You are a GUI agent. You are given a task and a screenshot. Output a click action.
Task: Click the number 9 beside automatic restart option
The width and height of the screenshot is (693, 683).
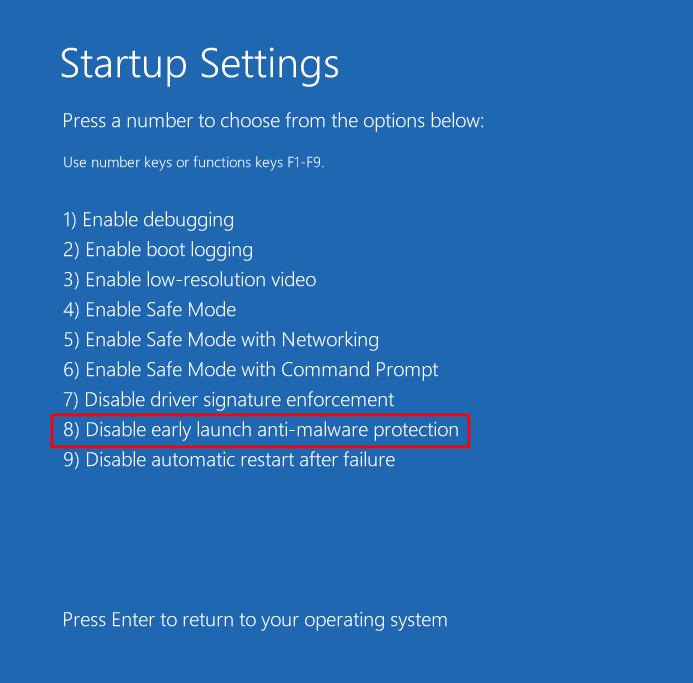coord(69,460)
